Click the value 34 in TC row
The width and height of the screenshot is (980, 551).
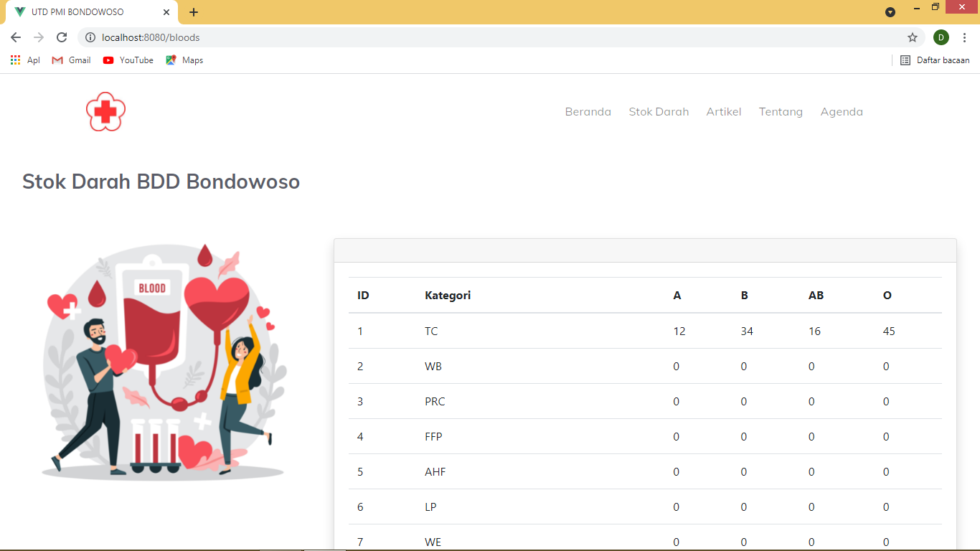click(747, 331)
